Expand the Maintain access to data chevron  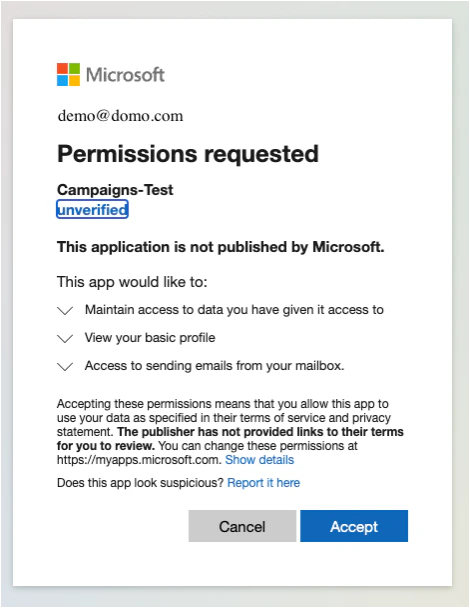(65, 310)
